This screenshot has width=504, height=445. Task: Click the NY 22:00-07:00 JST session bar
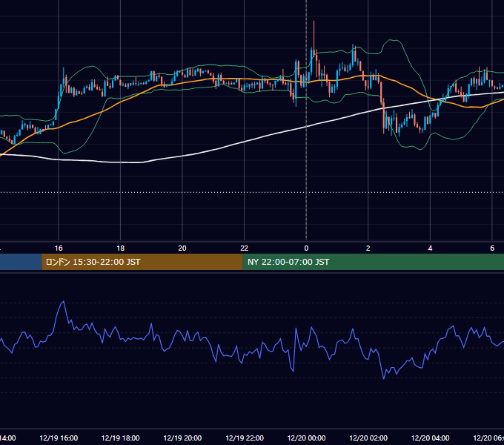click(x=373, y=262)
